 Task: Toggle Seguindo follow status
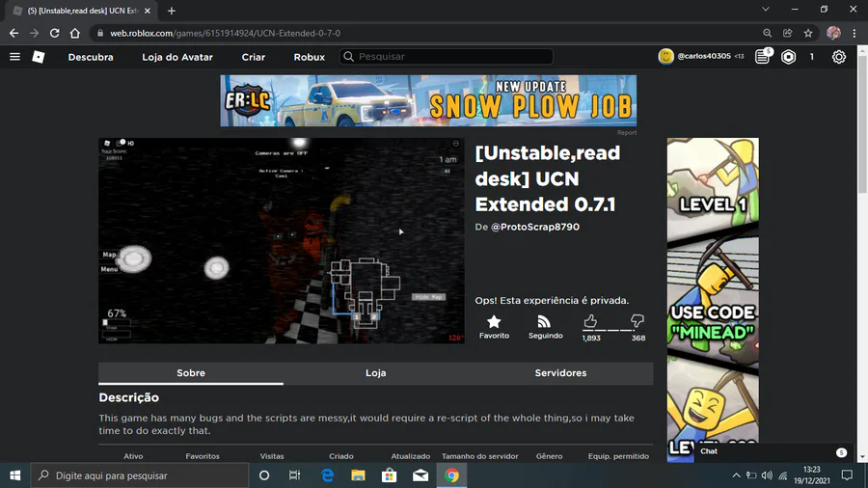point(545,326)
